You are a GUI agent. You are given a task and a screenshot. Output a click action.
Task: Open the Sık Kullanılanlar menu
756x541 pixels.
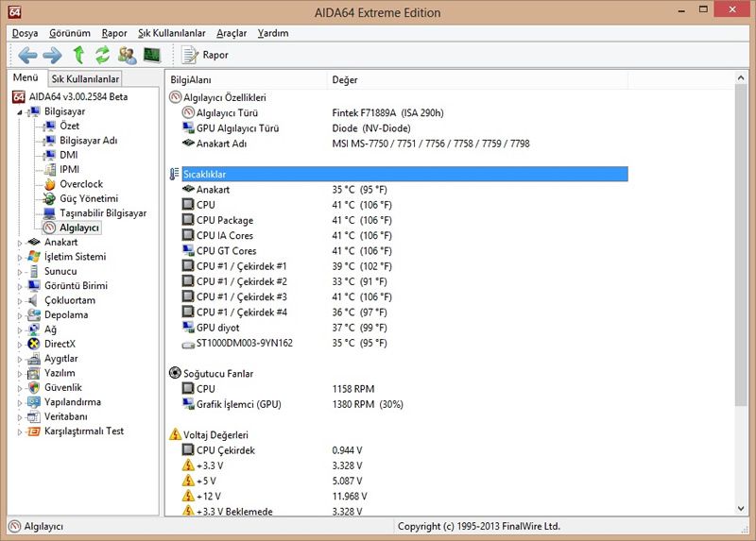(x=172, y=33)
